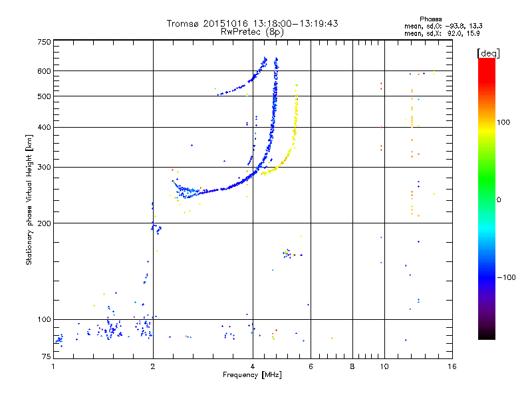
Task: Click the y-axis '75' tick label
Action: pos(47,356)
